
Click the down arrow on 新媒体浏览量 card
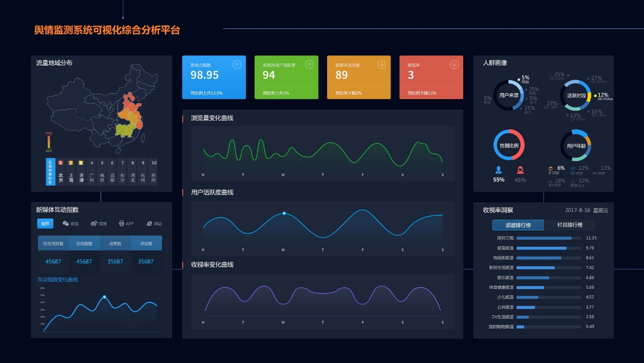(x=382, y=65)
